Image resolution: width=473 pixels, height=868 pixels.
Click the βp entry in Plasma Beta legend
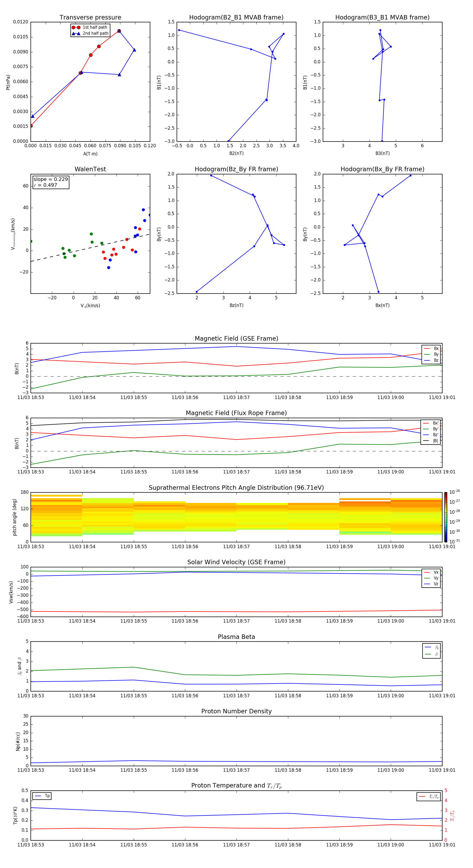tap(431, 647)
